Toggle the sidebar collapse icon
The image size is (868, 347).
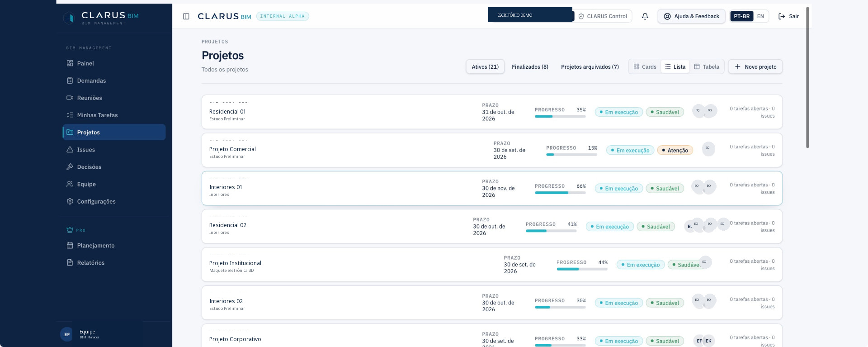186,16
